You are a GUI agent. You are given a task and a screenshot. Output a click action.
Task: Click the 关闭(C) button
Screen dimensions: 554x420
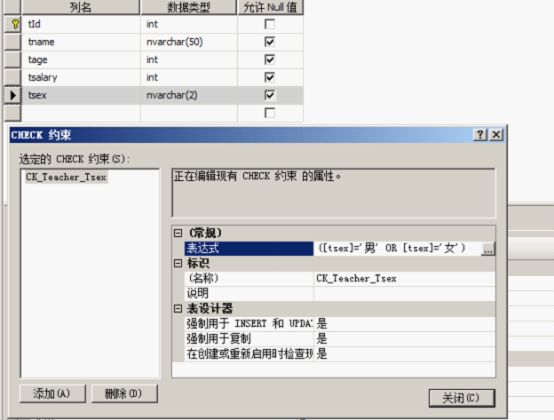[x=462, y=398]
